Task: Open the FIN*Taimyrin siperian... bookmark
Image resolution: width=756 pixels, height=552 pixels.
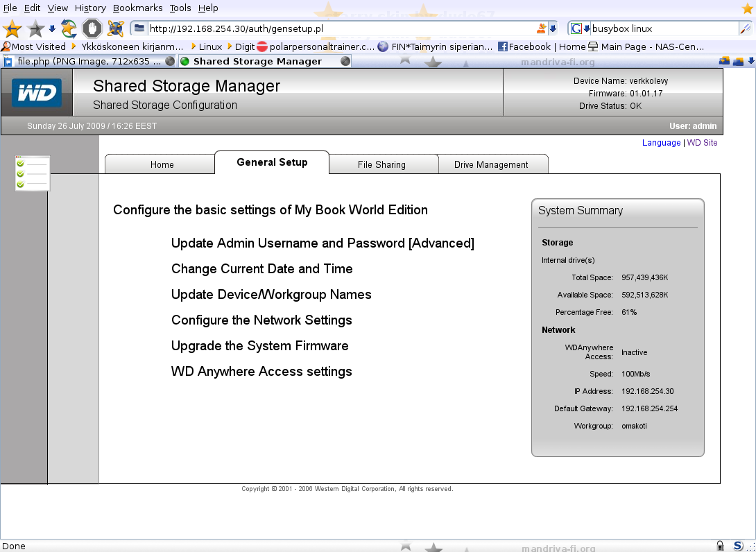Action: point(436,46)
